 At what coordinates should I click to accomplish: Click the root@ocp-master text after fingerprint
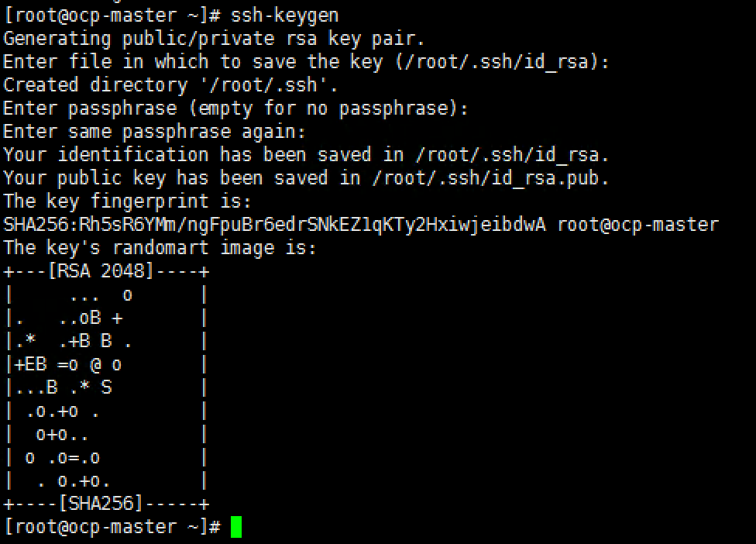pos(638,225)
